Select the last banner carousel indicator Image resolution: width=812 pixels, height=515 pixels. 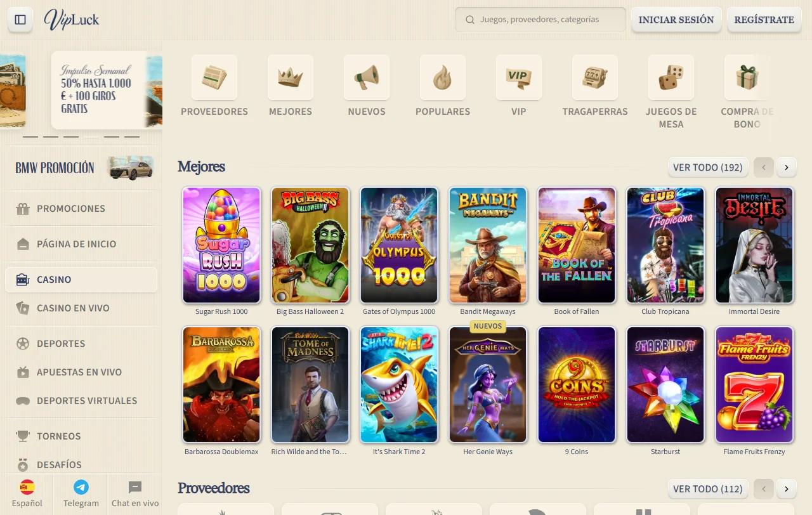click(x=132, y=136)
